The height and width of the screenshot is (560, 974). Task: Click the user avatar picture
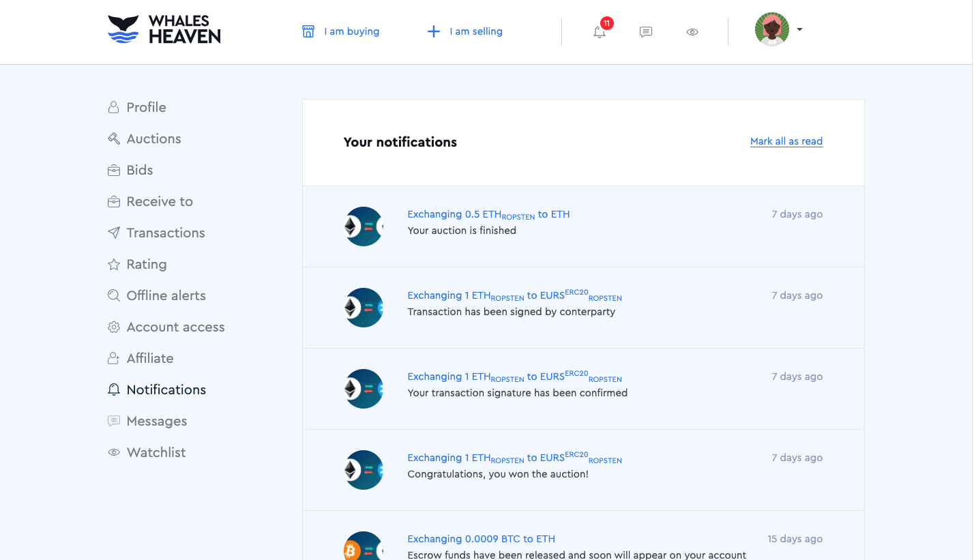[771, 29]
